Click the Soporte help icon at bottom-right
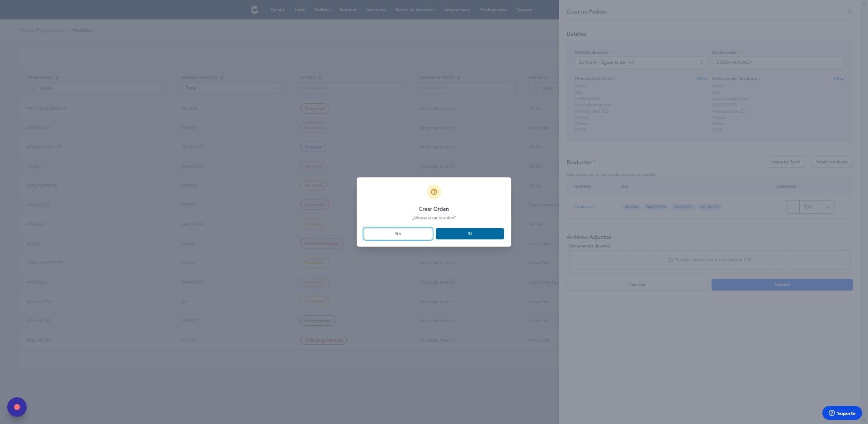Viewport: 868px width, 424px height. (832, 413)
